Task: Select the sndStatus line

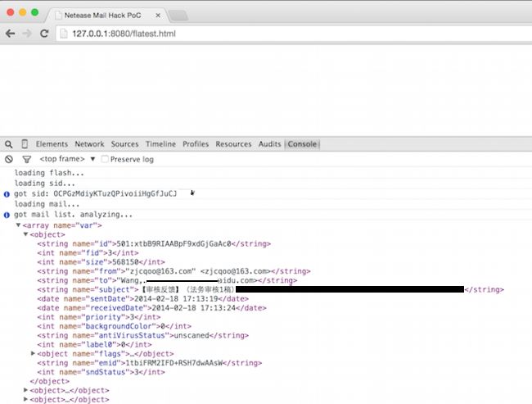Action: 101,372
